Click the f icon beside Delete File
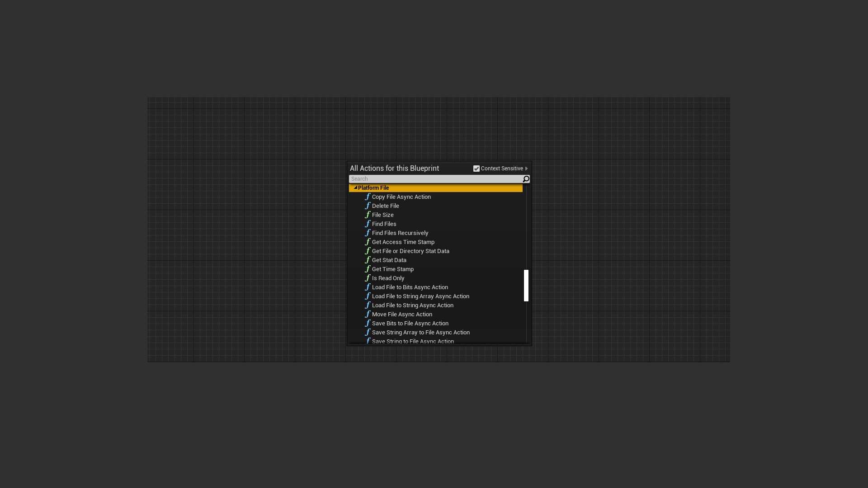This screenshot has height=488, width=868. 368,206
